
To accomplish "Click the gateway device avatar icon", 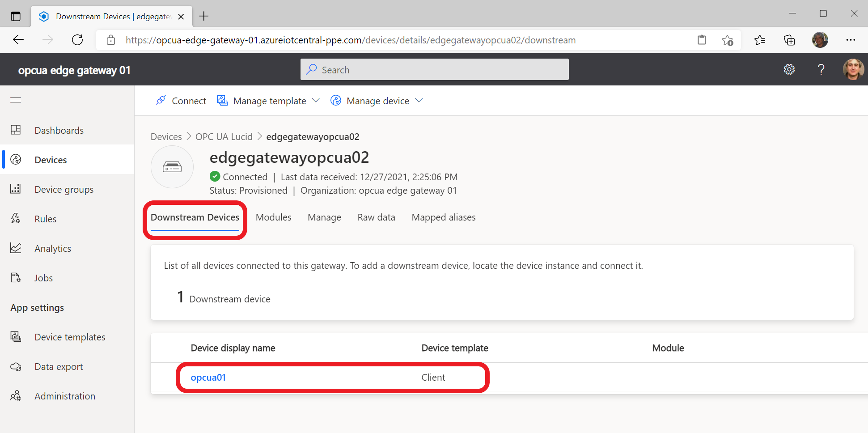I will click(172, 167).
